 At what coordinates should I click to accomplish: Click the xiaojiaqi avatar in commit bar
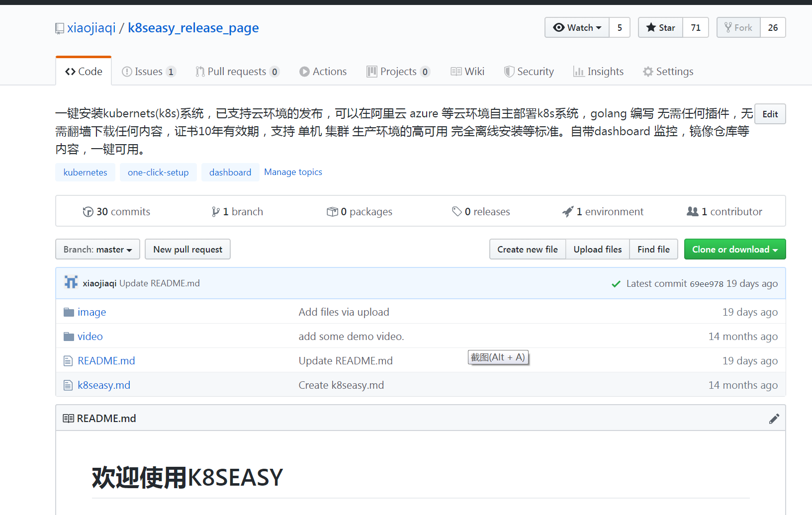tap(71, 282)
